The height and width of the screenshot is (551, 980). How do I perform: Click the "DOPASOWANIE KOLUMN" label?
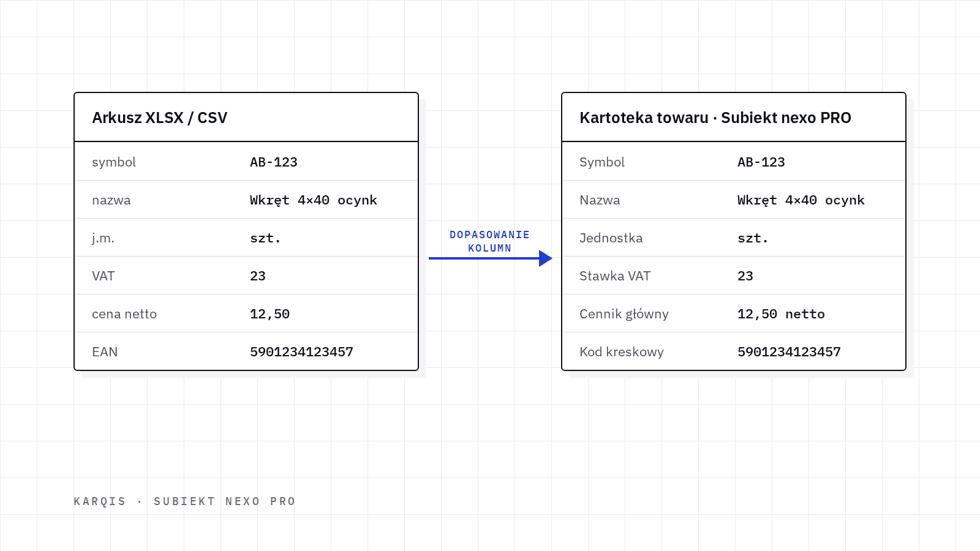point(489,241)
